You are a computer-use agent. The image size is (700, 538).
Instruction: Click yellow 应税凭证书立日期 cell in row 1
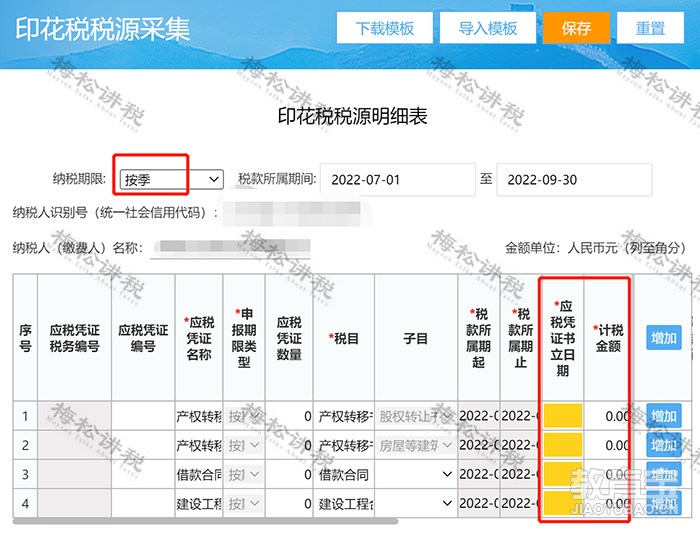[x=562, y=416]
